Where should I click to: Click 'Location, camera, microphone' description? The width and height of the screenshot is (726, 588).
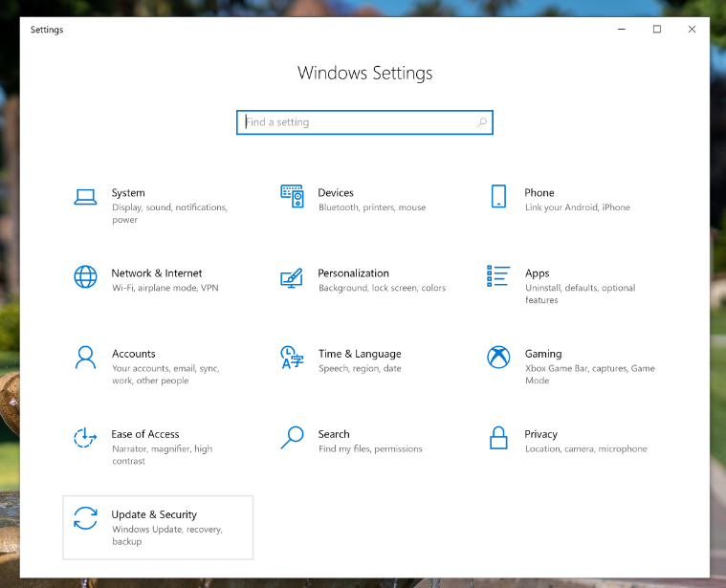coord(586,448)
